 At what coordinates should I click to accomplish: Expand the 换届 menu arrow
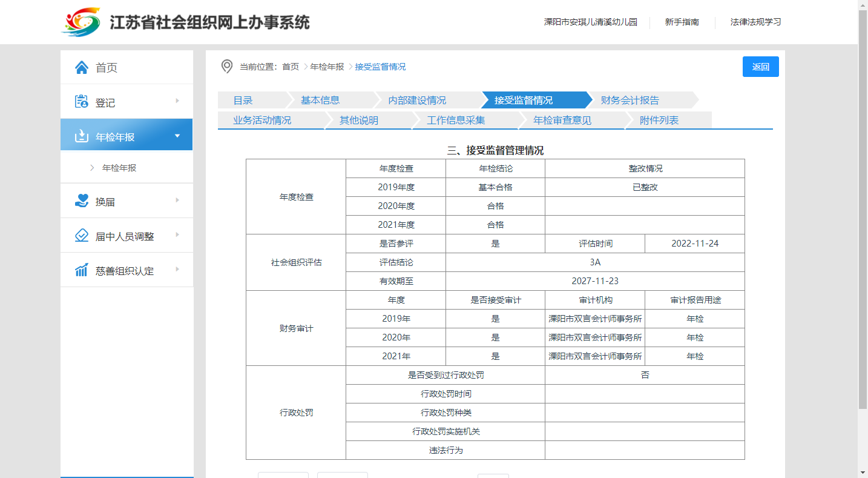pos(177,200)
